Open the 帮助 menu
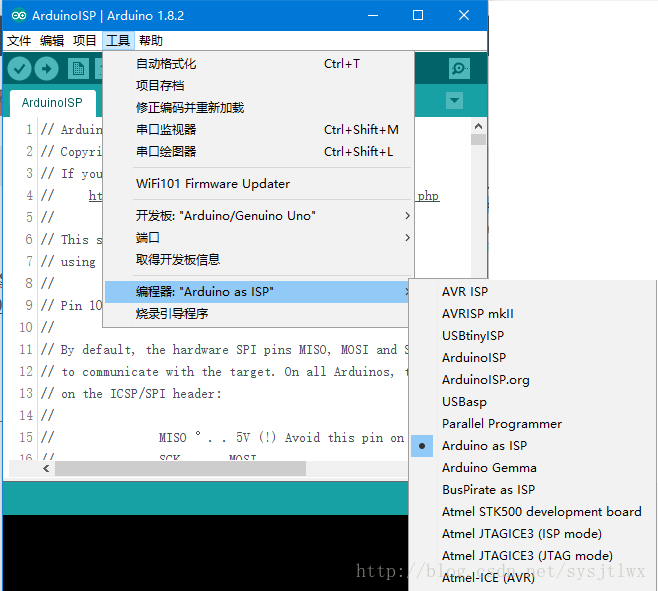The image size is (658, 591). pyautogui.click(x=151, y=41)
